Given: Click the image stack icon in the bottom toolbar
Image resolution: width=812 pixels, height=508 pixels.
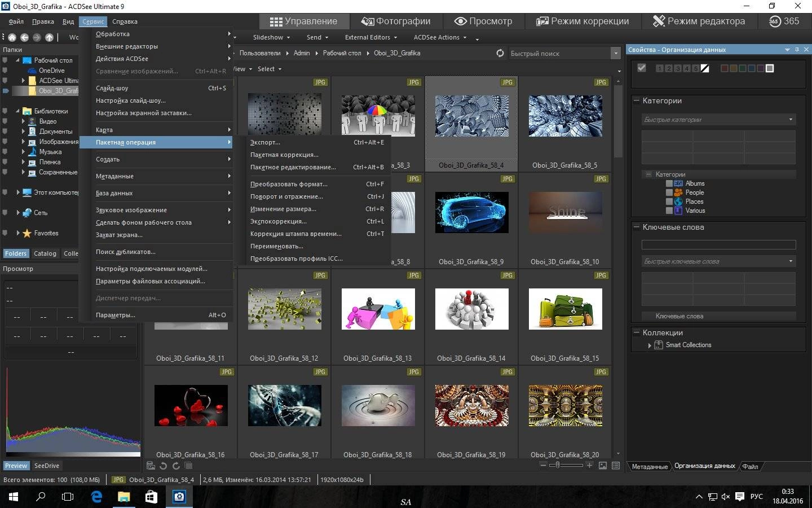Looking at the screenshot, I should [188, 466].
